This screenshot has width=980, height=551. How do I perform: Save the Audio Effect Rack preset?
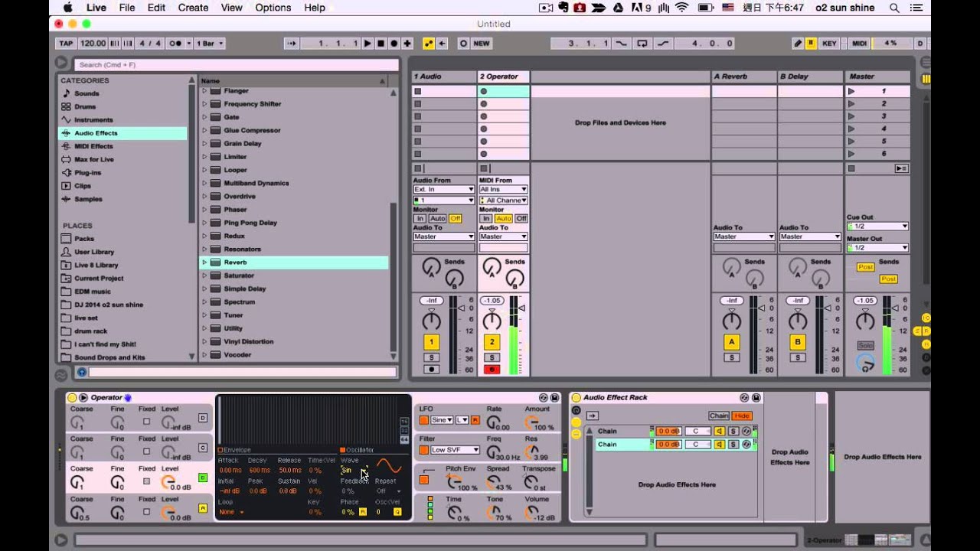click(x=756, y=398)
